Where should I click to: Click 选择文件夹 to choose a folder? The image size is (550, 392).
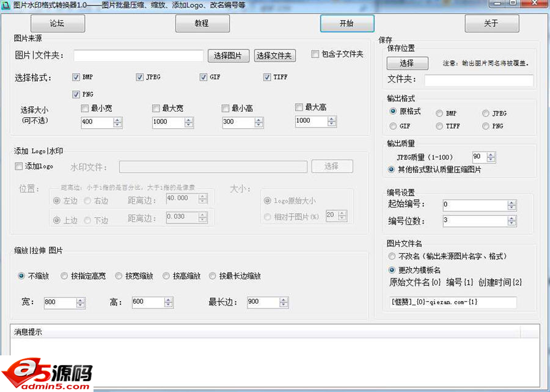point(274,55)
